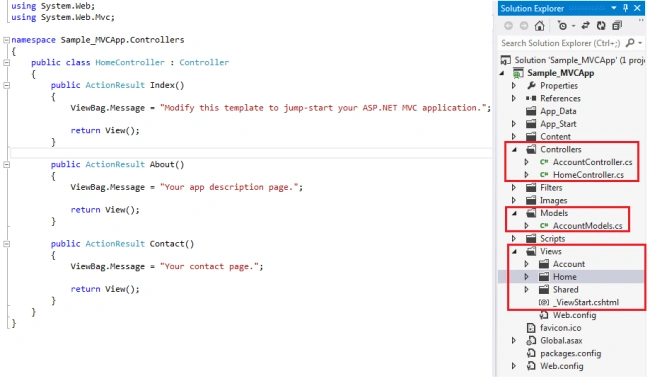Click the favicon.ico file icon
The width and height of the screenshot is (650, 381).
(x=531, y=328)
